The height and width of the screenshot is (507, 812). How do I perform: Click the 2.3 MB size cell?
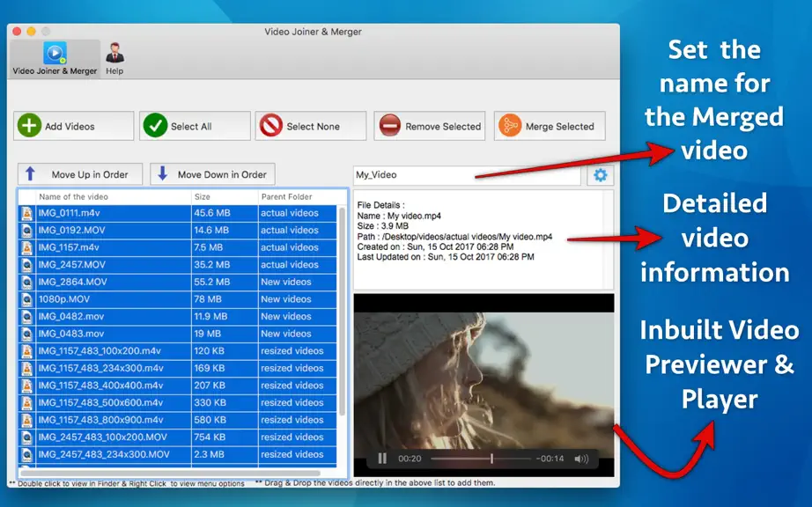pos(225,454)
